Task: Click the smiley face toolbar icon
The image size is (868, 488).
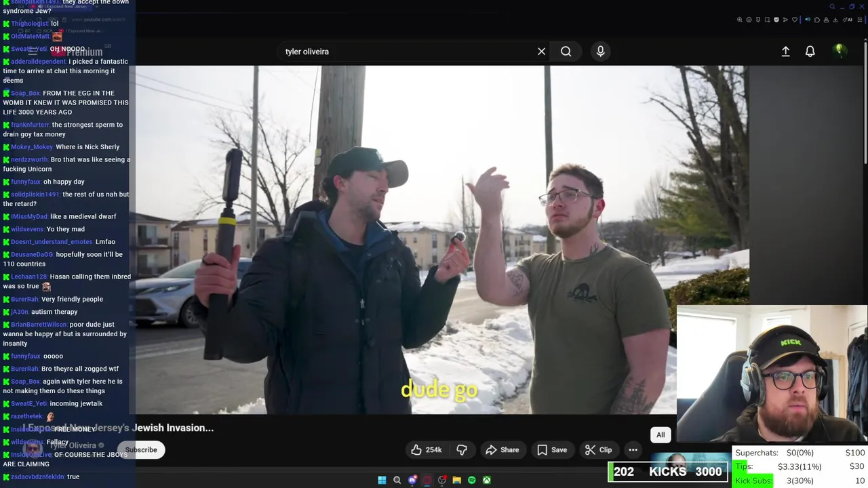Action: click(x=749, y=20)
